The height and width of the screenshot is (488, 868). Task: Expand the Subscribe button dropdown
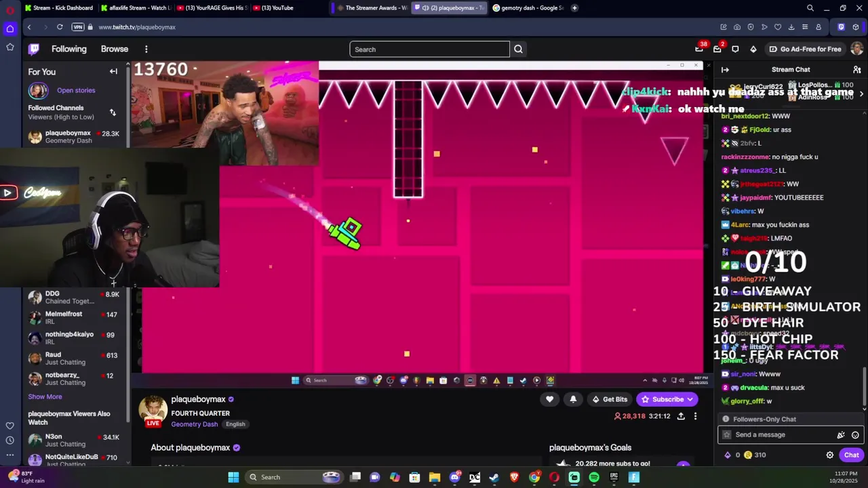pos(690,399)
